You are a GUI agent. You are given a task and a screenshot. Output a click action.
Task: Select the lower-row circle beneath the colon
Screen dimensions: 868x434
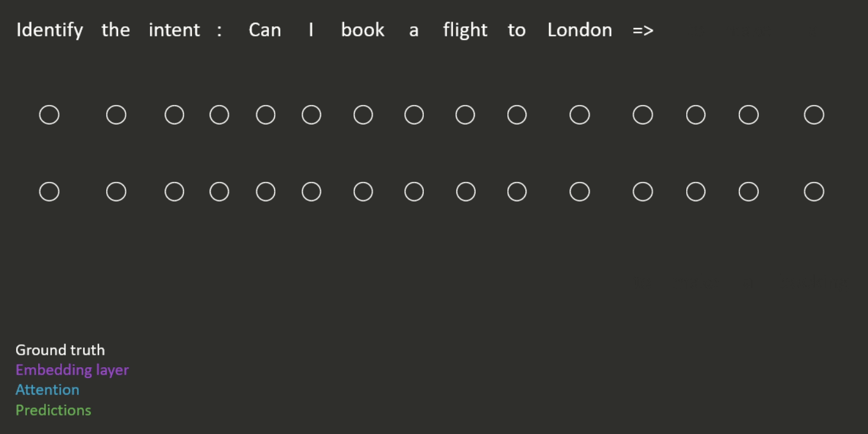(219, 192)
